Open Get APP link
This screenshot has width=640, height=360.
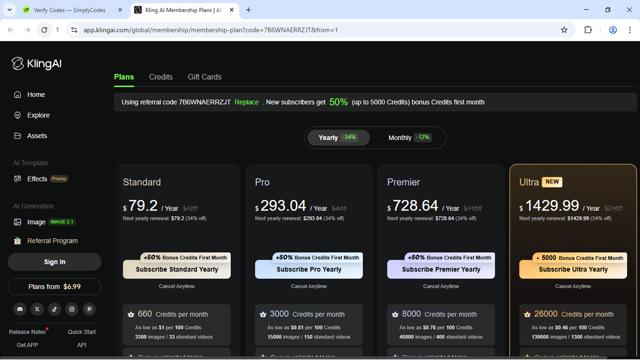click(27, 345)
